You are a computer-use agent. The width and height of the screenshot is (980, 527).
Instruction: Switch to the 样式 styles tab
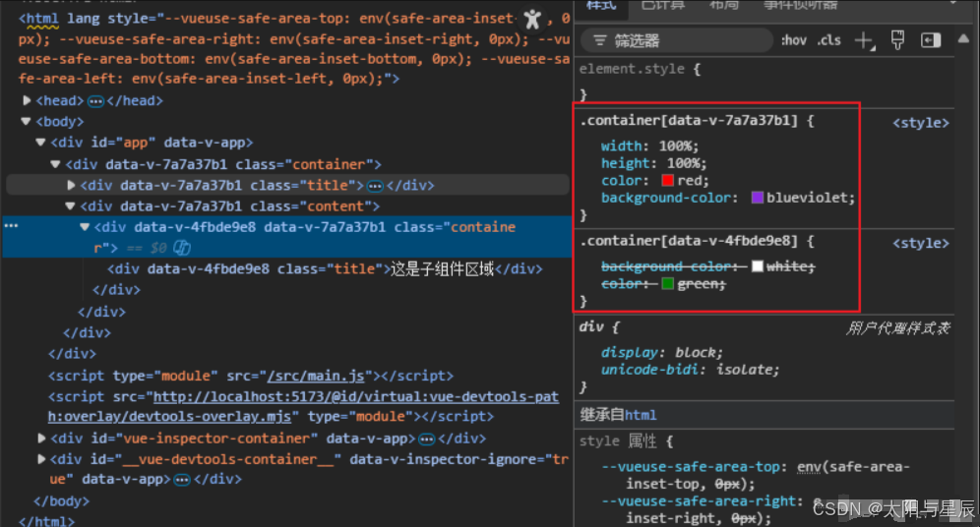(x=601, y=5)
